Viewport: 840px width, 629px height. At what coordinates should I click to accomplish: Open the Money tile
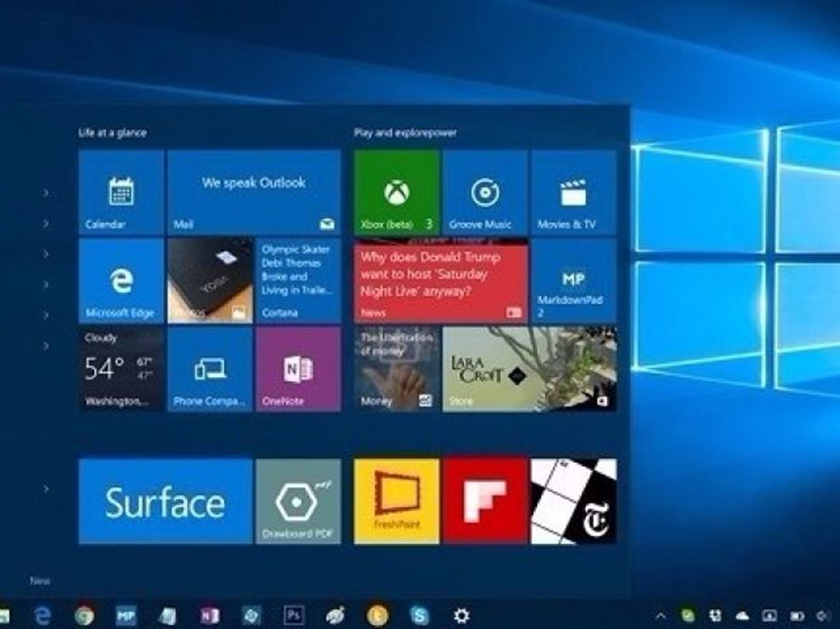(x=396, y=369)
